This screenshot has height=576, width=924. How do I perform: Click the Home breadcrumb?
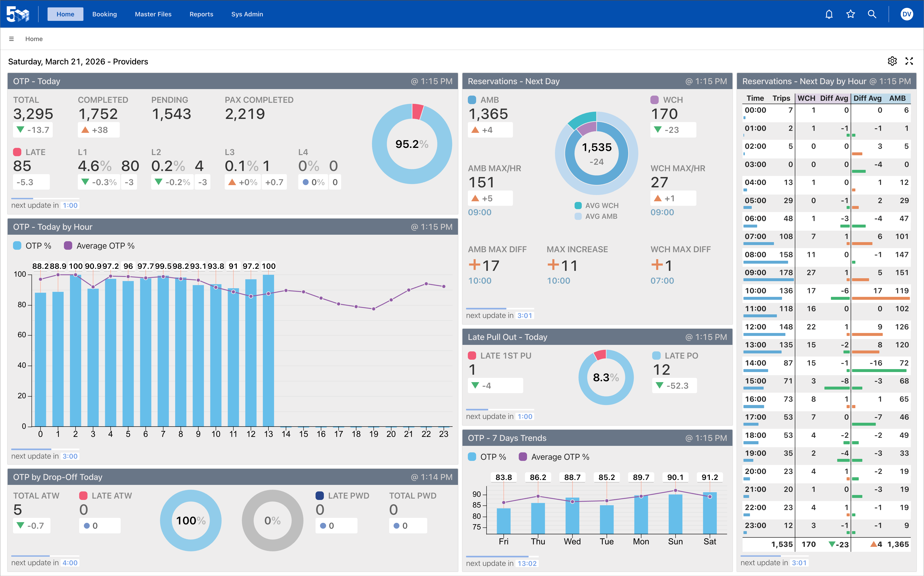click(34, 39)
